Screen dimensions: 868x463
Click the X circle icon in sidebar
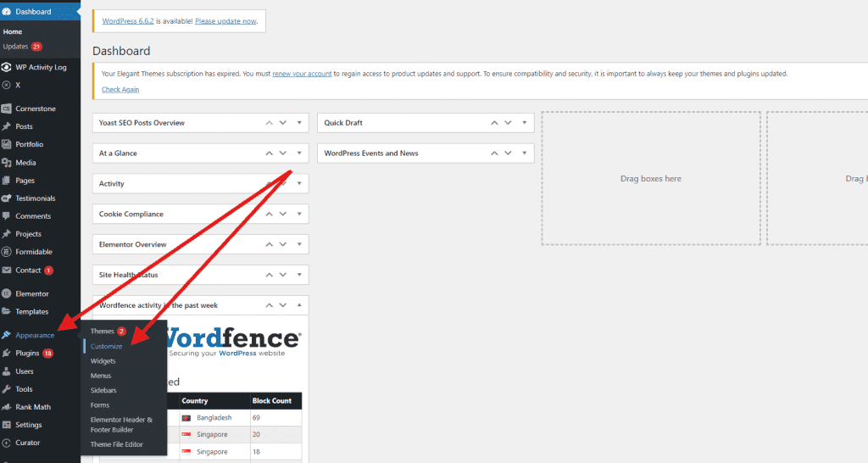click(6, 86)
